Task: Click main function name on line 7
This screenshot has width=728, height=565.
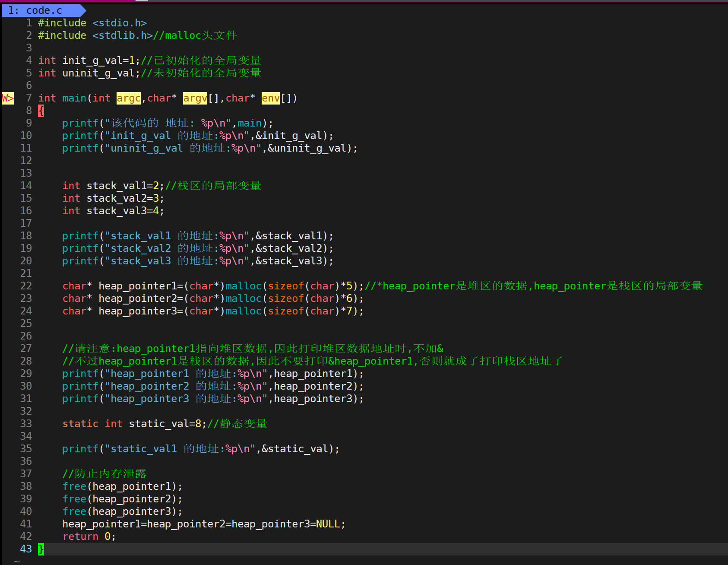Action: [x=74, y=98]
